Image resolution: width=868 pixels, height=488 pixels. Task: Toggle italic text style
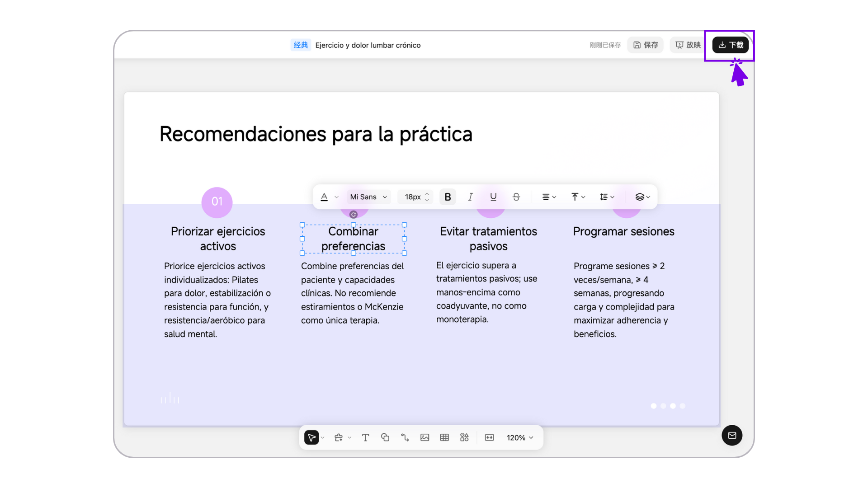coord(470,197)
